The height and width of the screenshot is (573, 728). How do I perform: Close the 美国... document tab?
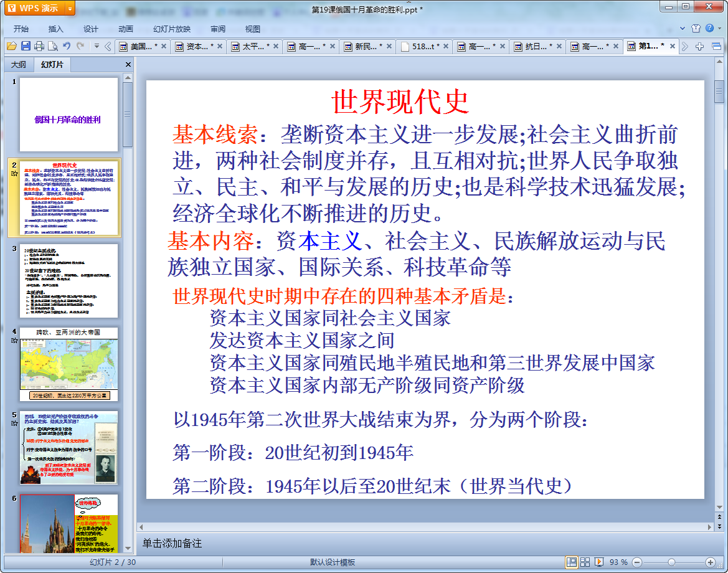tap(163, 46)
